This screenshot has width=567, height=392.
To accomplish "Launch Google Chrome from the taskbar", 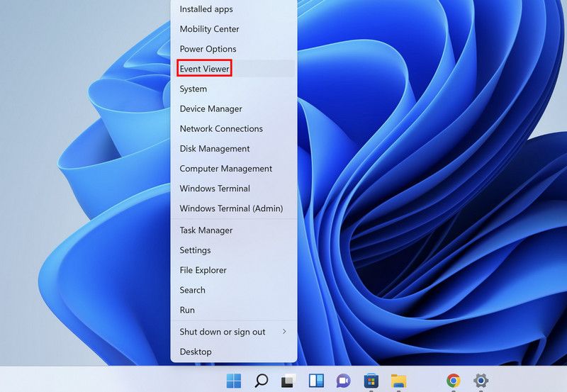I will tap(454, 381).
